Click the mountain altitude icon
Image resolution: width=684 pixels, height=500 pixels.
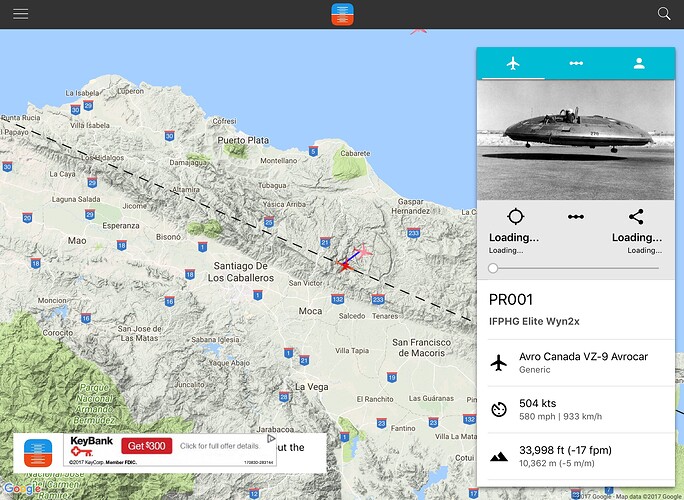(x=499, y=456)
